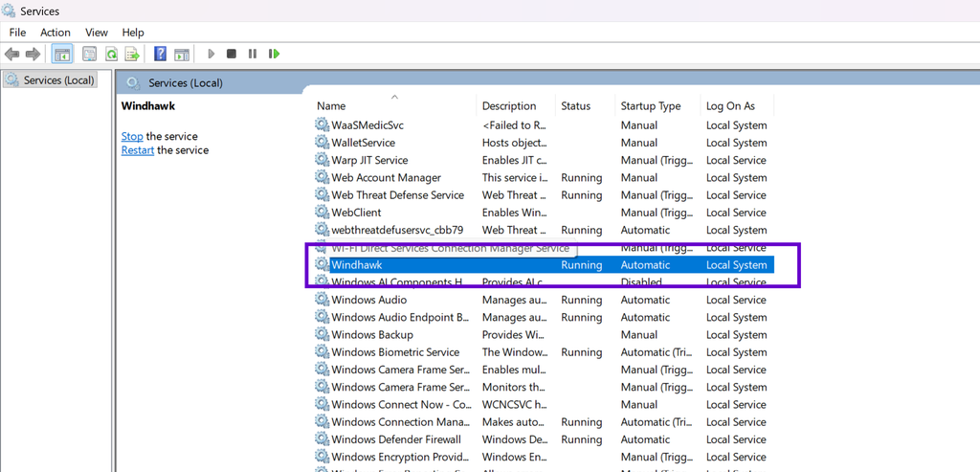The height and width of the screenshot is (472, 980).
Task: Open the View menu
Action: point(97,33)
